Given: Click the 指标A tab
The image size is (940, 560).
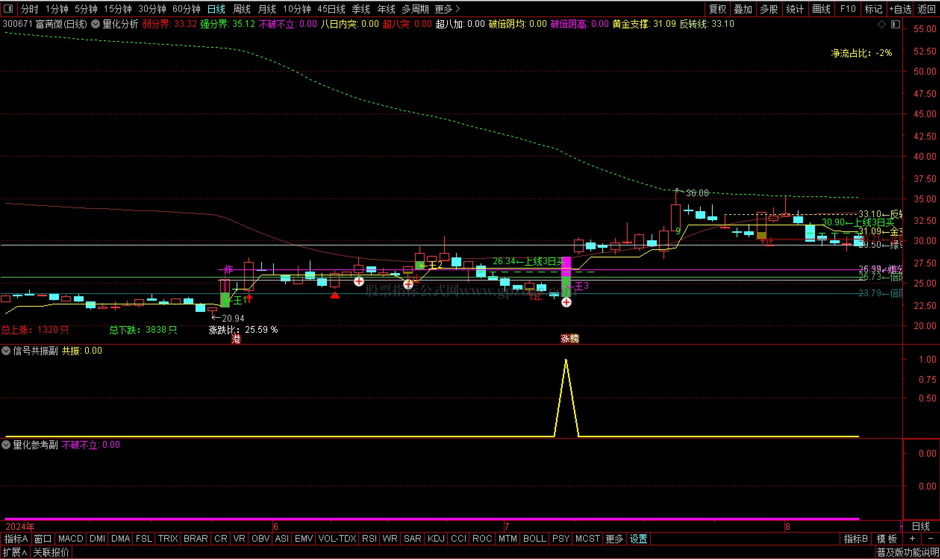Looking at the screenshot, I should pos(16,539).
